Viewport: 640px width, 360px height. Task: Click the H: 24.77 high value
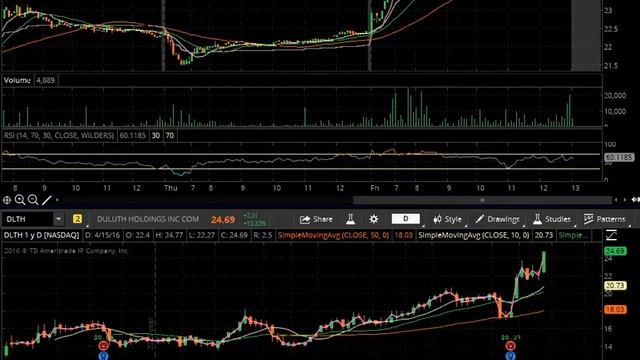[169, 235]
